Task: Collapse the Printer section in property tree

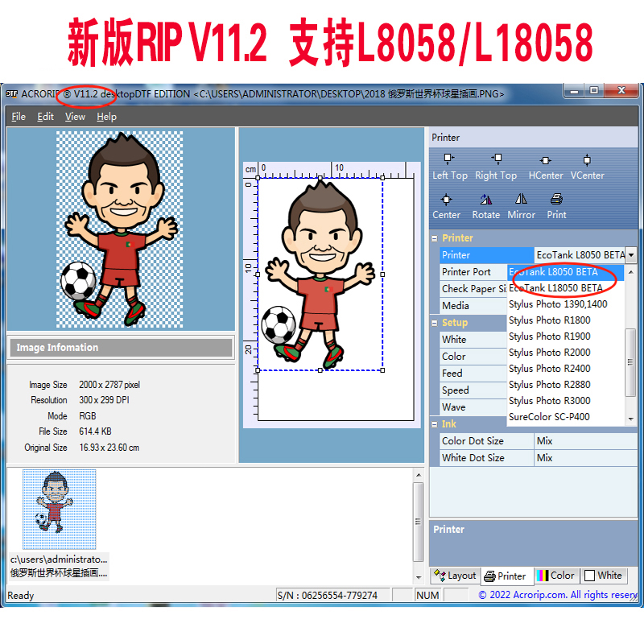Action: [x=435, y=238]
